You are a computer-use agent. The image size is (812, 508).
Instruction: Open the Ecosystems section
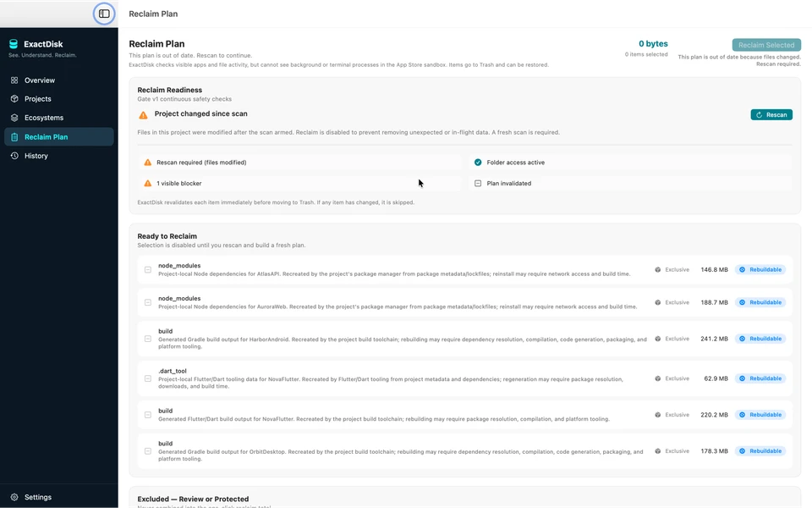click(x=59, y=118)
